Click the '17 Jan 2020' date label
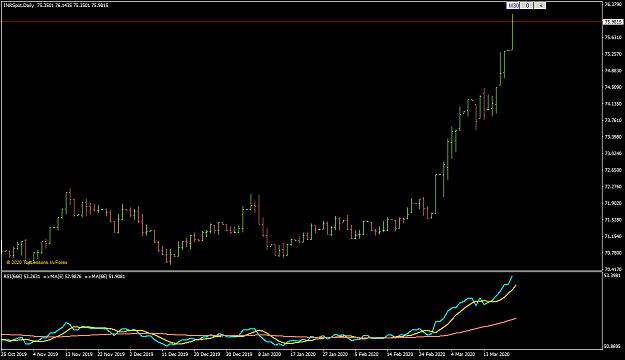Screen dimensions: 625x360 (303, 354)
